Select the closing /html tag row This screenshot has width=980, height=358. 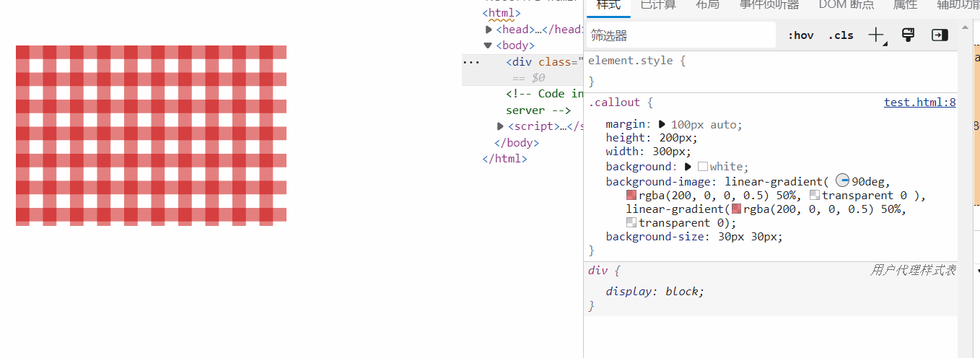pyautogui.click(x=505, y=158)
